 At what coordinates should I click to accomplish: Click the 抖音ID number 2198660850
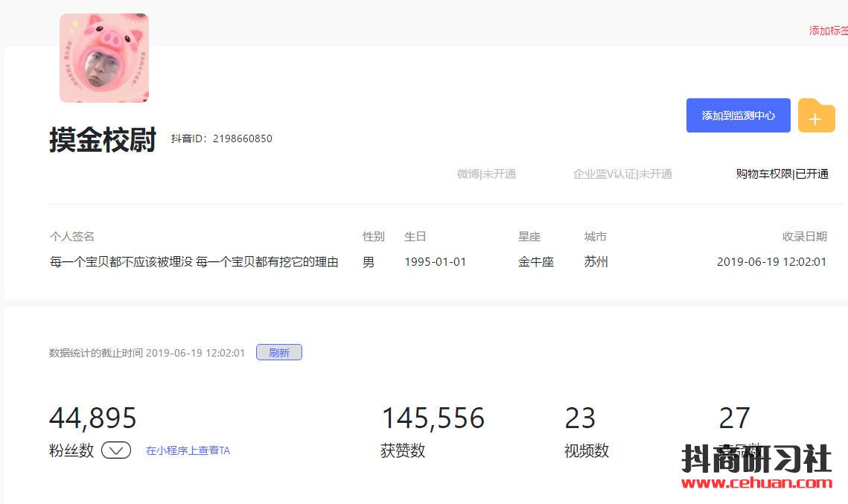click(x=242, y=138)
